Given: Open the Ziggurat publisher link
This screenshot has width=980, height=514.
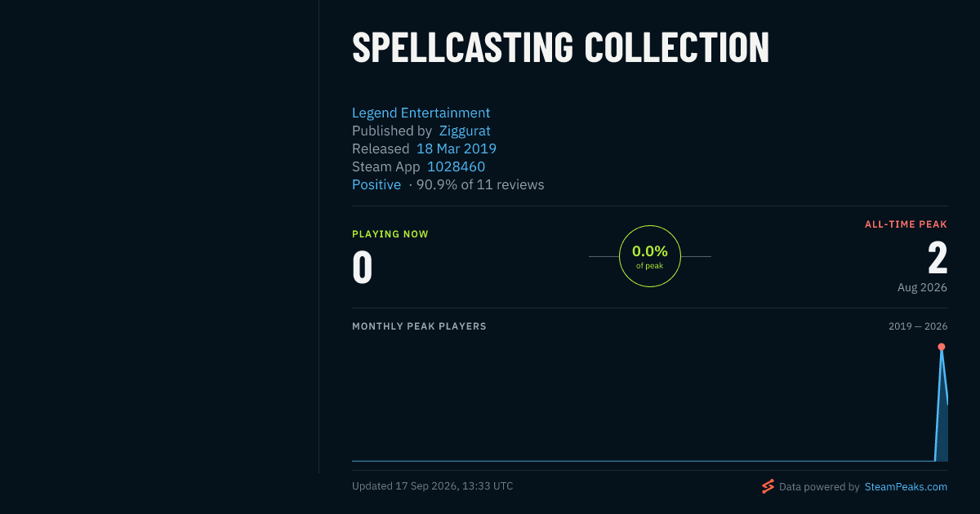Looking at the screenshot, I should click(465, 131).
